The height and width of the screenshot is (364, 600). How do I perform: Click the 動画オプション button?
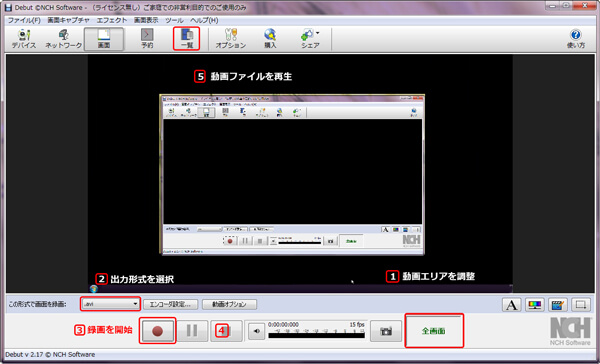229,304
